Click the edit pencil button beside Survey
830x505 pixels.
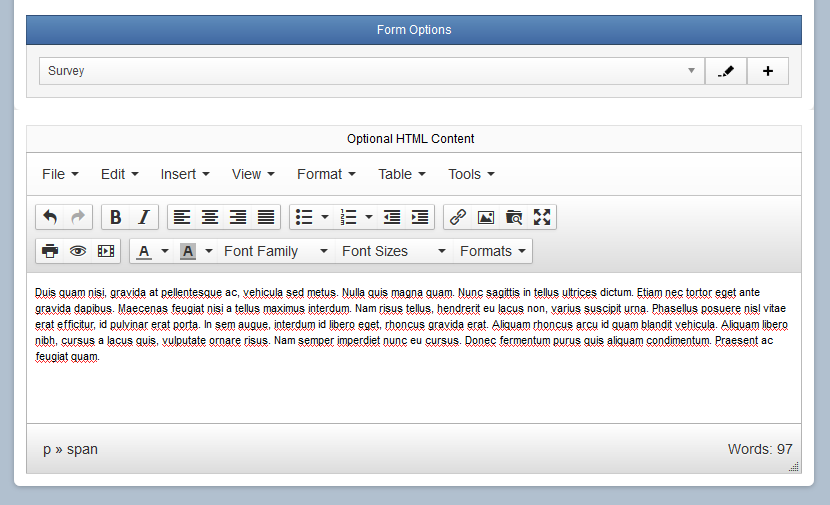[726, 71]
